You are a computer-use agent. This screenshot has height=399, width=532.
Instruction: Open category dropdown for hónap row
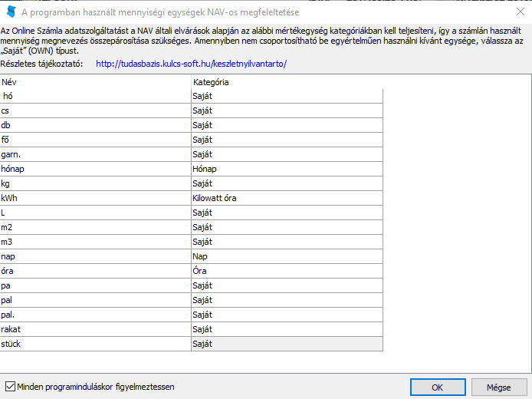(x=286, y=169)
